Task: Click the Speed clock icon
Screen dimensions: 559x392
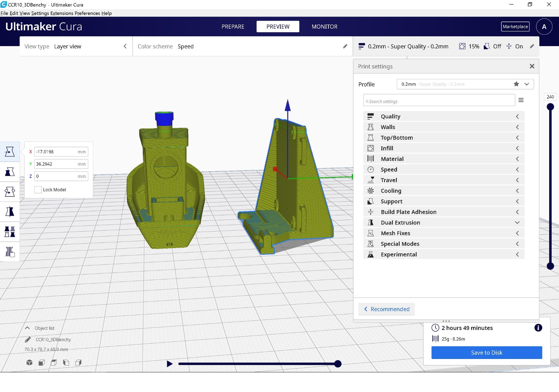Action: pos(370,169)
